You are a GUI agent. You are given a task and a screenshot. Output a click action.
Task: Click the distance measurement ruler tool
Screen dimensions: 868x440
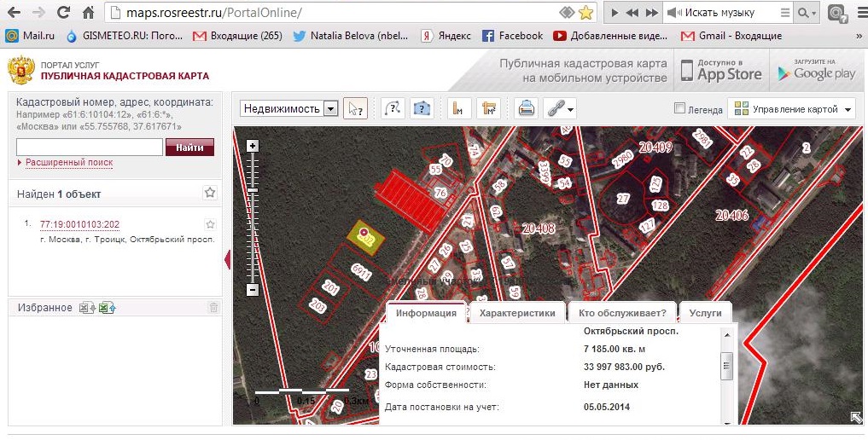pyautogui.click(x=458, y=109)
